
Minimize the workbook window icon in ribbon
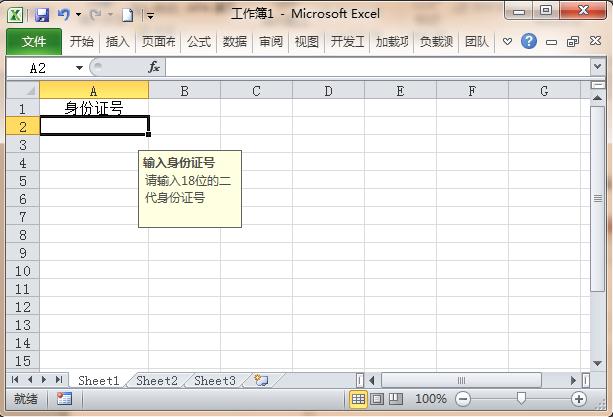pos(551,42)
